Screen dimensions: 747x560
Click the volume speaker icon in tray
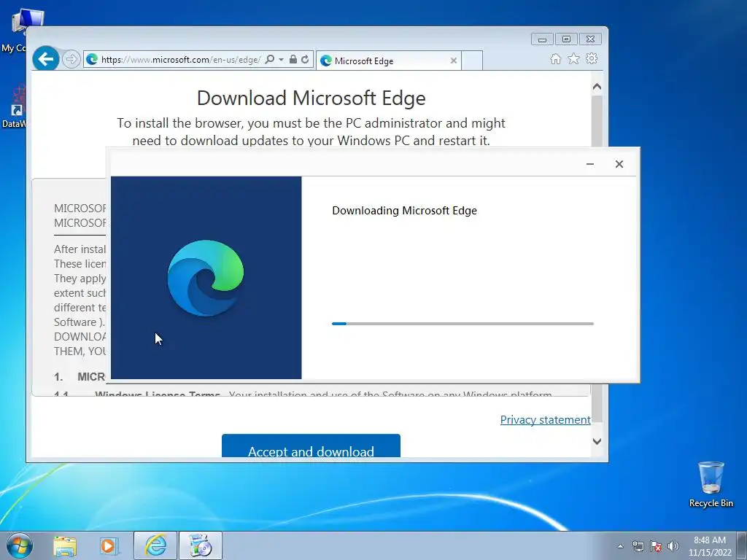click(x=673, y=546)
